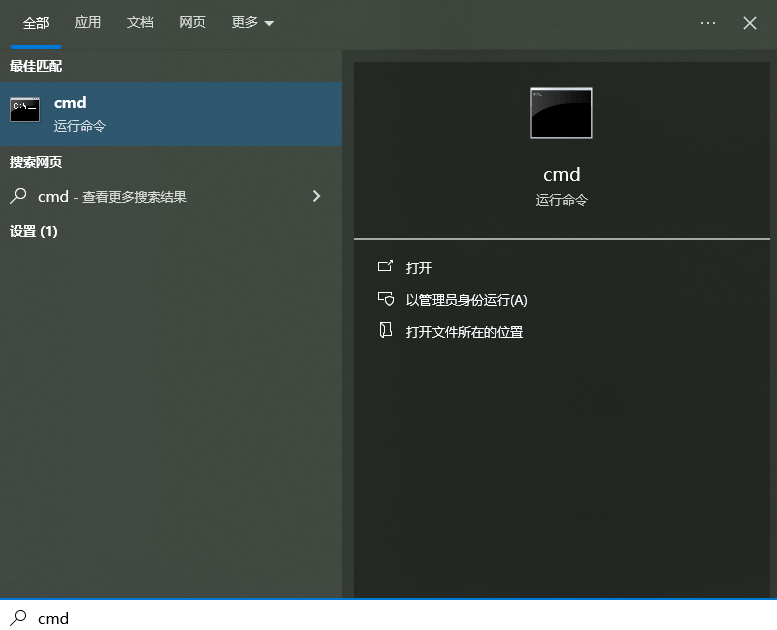
Task: Switch to the 应用 tab
Action: (88, 22)
